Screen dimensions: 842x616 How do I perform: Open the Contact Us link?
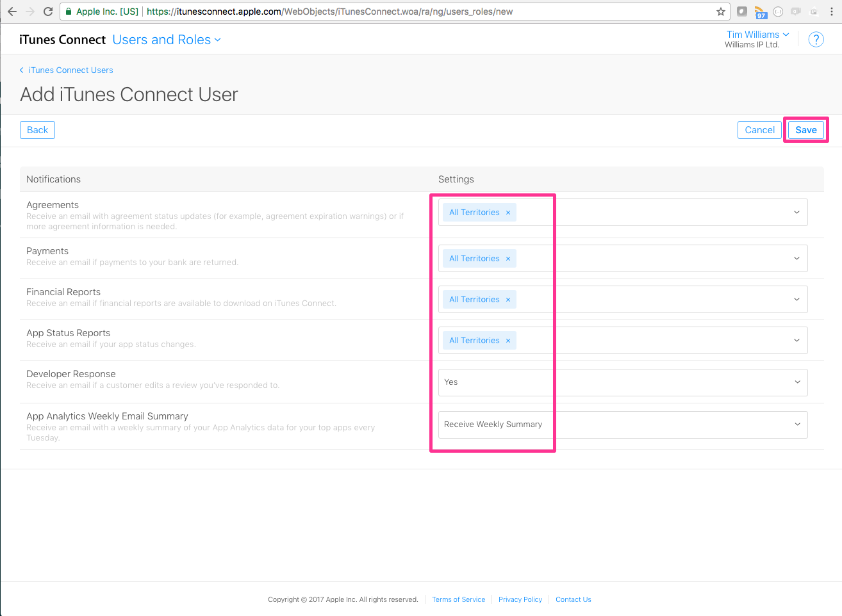click(573, 600)
